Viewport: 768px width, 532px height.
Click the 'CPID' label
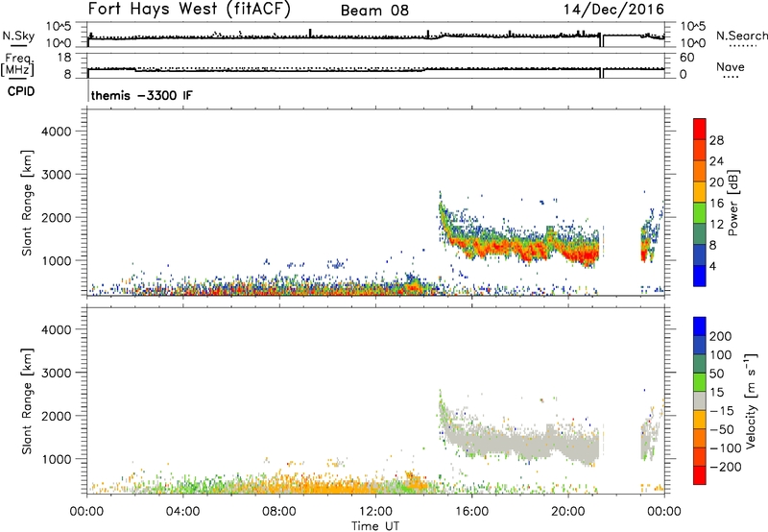[x=21, y=91]
